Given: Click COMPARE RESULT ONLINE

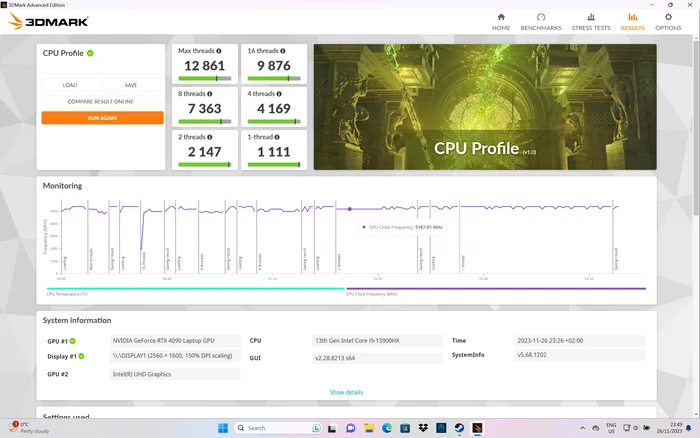Looking at the screenshot, I should click(x=100, y=101).
